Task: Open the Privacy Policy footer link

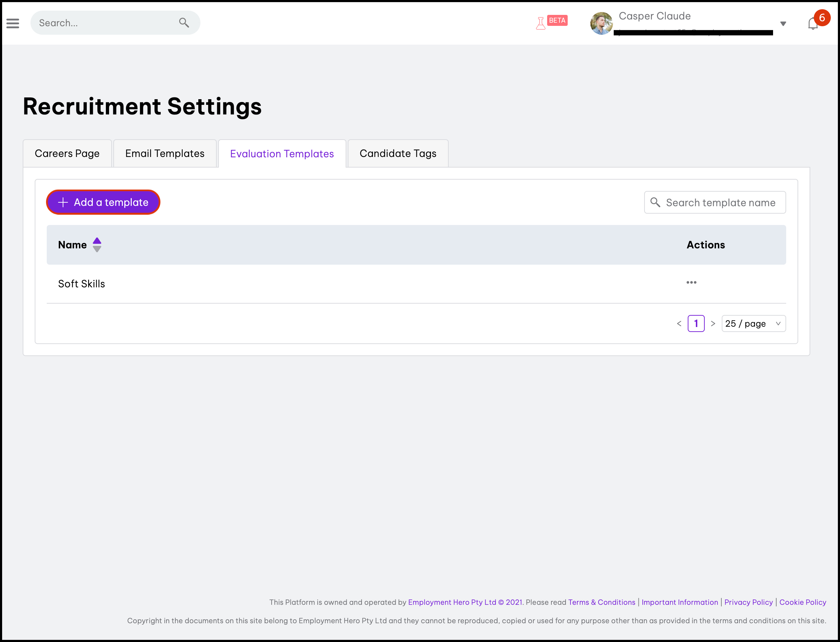Action: [748, 602]
